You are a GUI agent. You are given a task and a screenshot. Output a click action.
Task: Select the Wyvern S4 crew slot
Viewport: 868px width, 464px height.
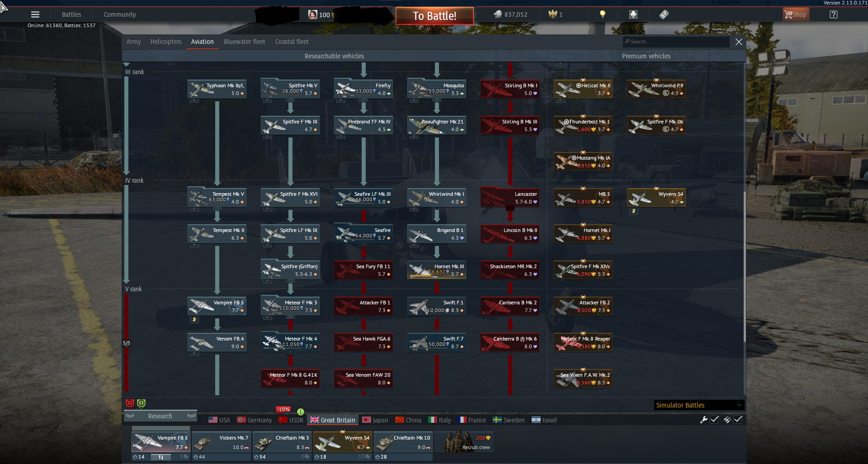(343, 442)
